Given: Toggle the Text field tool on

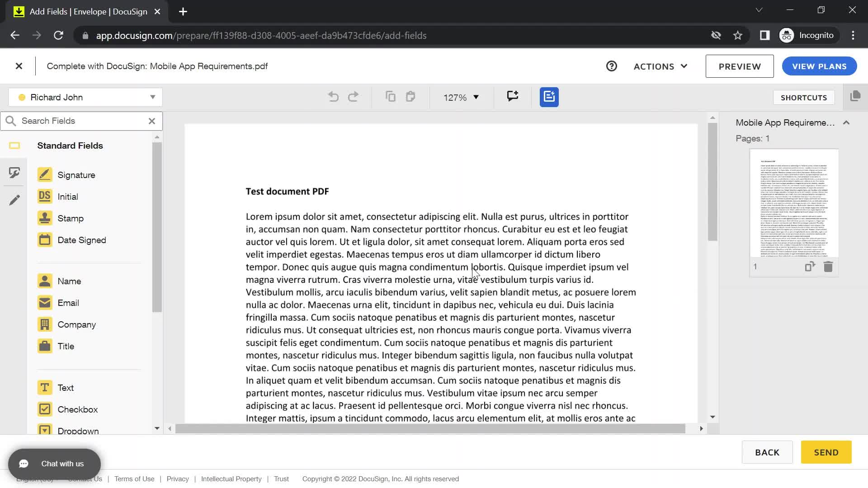Looking at the screenshot, I should click(66, 388).
